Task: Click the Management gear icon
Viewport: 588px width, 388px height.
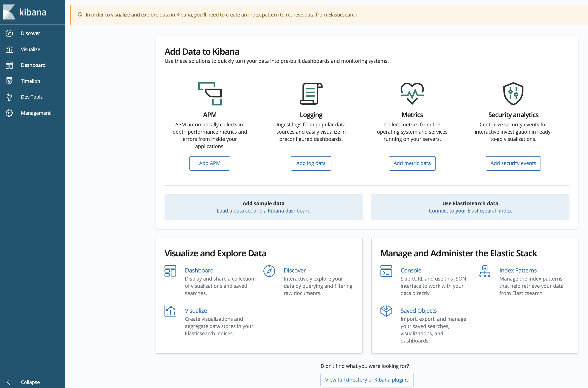Action: [x=9, y=113]
